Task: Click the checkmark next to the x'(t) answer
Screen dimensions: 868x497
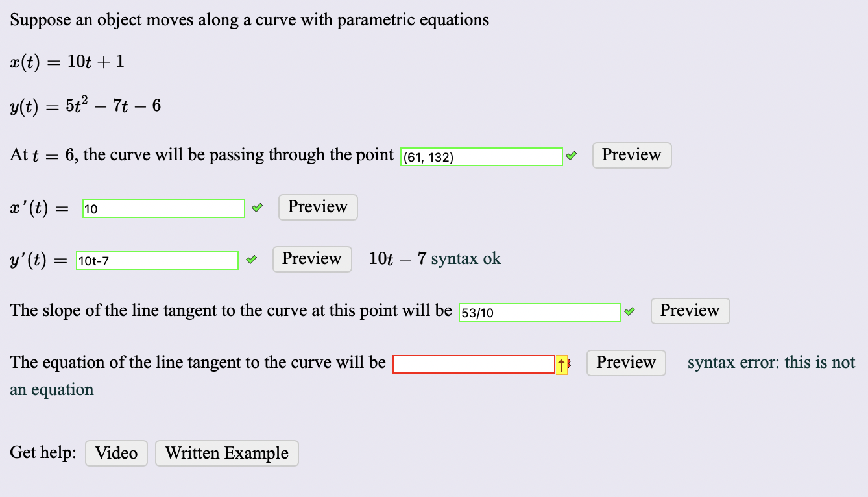Action: (256, 207)
